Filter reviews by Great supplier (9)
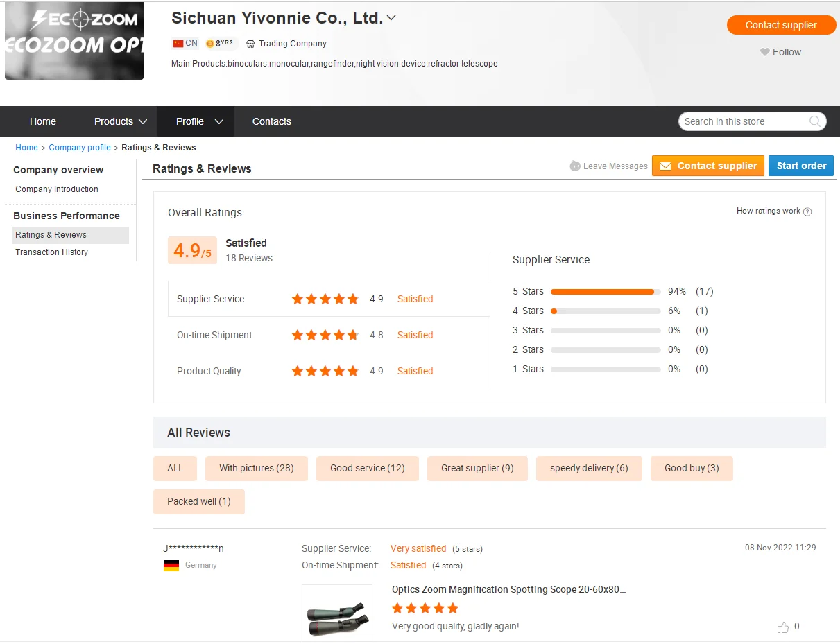Screen dimensions: 840x644 (477, 469)
